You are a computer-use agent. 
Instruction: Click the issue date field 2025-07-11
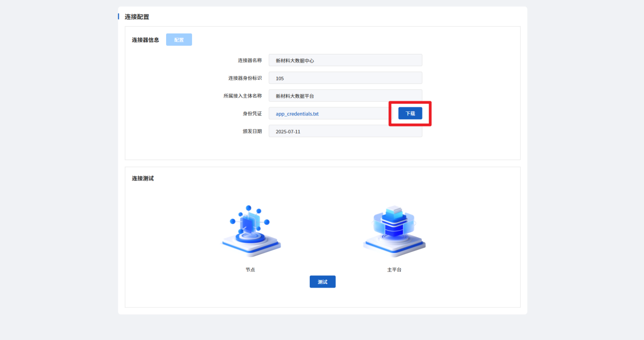coord(345,132)
